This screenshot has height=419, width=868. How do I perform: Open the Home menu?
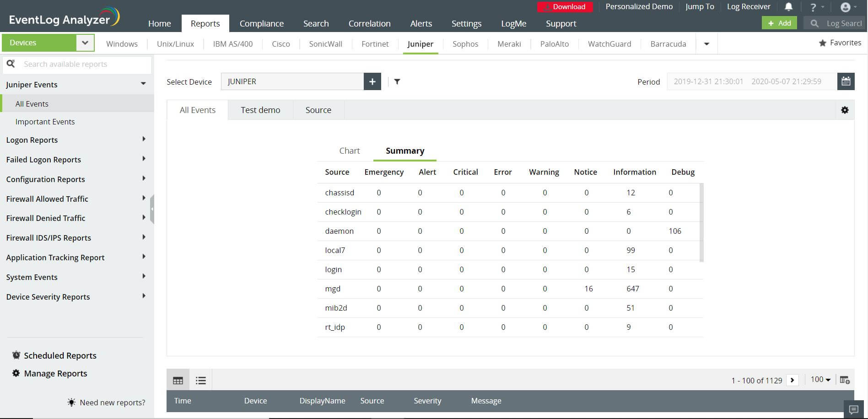pyautogui.click(x=159, y=23)
